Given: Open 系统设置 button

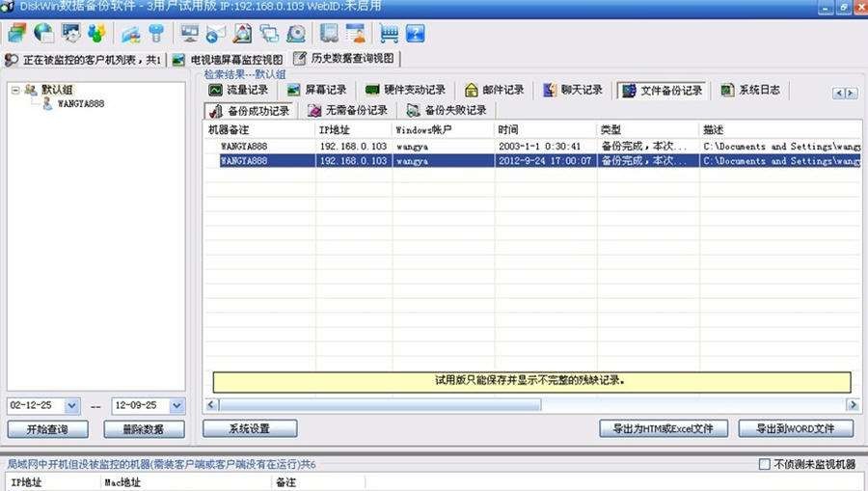Looking at the screenshot, I should click(x=250, y=428).
